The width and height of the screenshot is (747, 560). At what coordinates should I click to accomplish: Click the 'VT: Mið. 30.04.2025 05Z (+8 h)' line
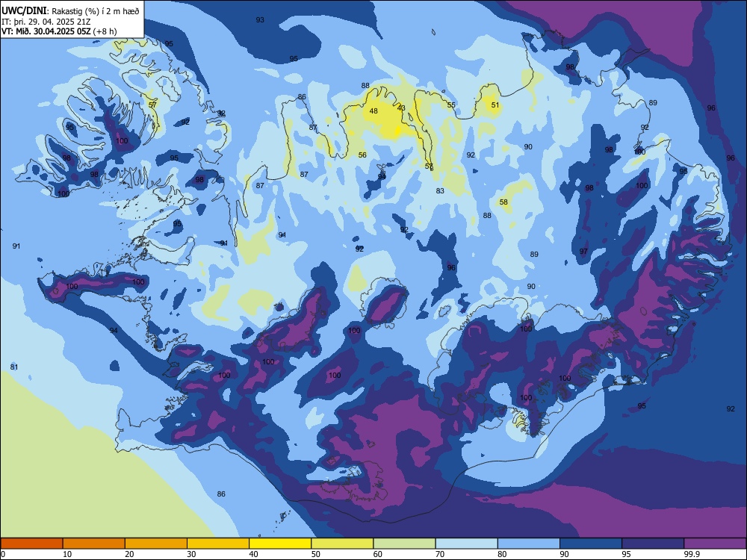59,31
